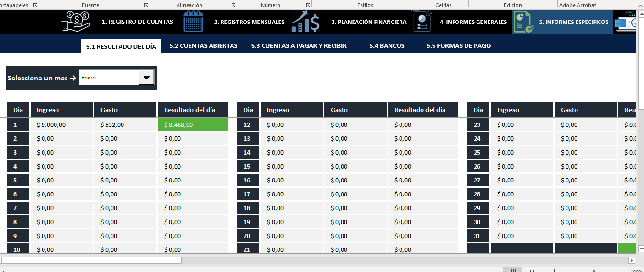
Task: Click Resultado del día header in first table
Action: (193, 110)
